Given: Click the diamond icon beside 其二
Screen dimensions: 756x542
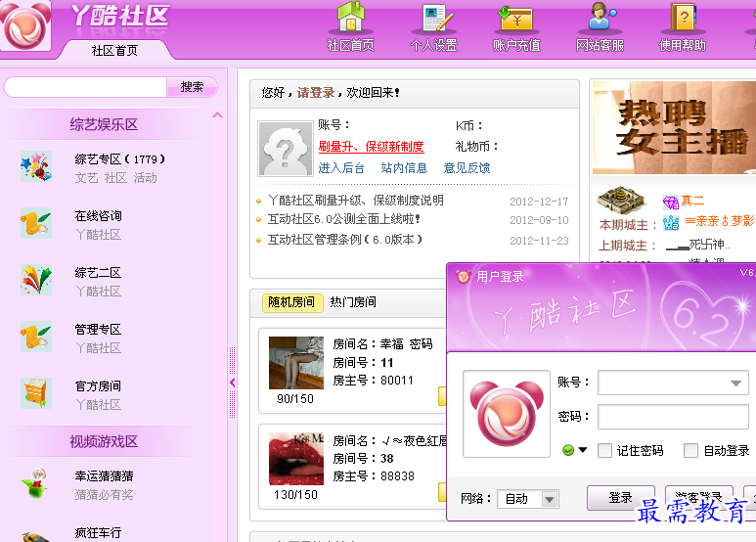Looking at the screenshot, I should (671, 203).
